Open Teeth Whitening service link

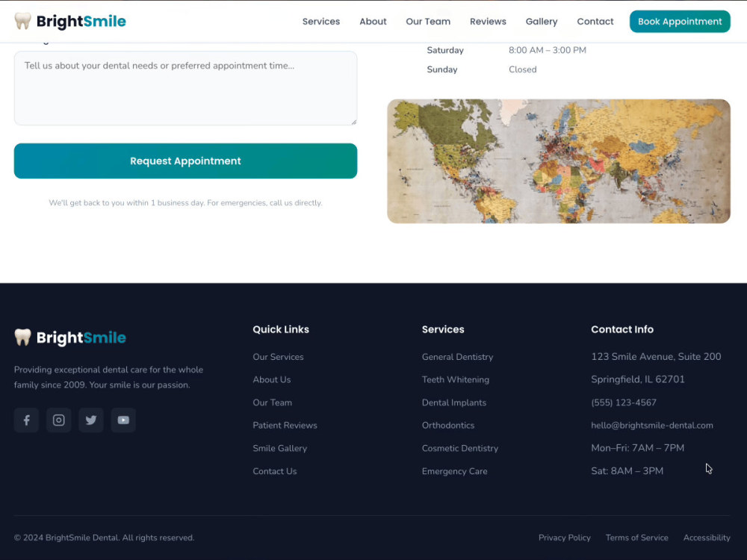pyautogui.click(x=456, y=379)
